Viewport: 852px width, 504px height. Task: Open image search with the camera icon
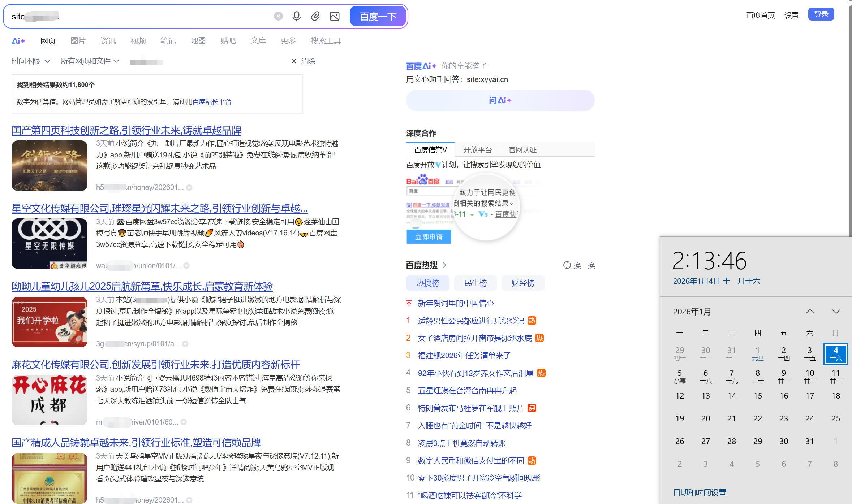pos(334,16)
